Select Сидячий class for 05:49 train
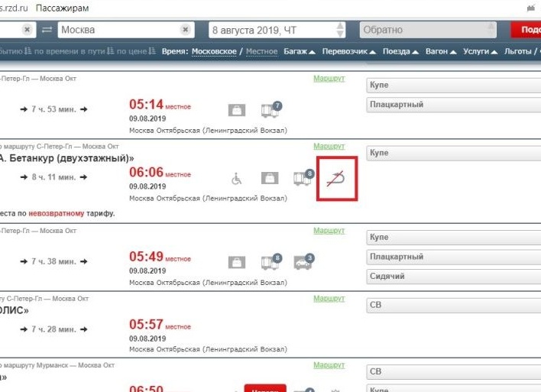Viewport: 541px width, 392px height. (x=453, y=276)
